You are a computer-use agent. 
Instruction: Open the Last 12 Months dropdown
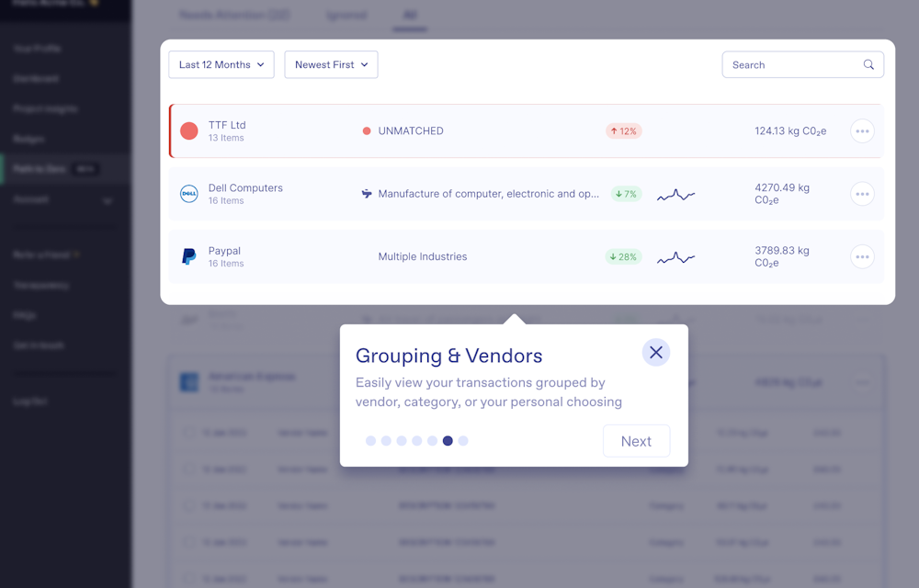[221, 65]
